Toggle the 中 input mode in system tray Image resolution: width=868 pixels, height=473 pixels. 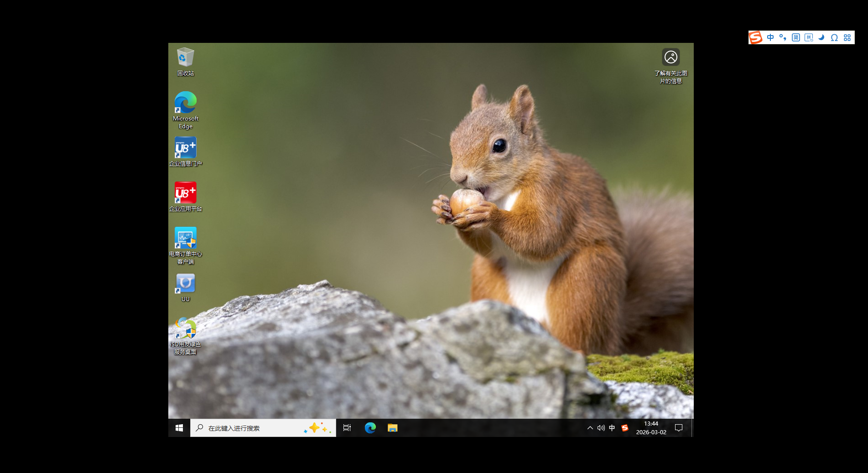point(612,428)
